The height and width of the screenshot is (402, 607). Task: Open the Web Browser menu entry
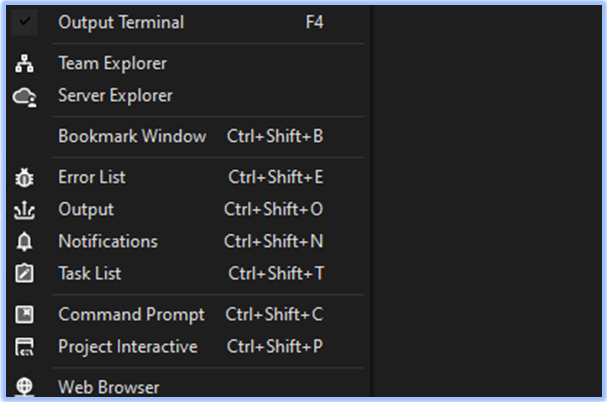point(109,387)
